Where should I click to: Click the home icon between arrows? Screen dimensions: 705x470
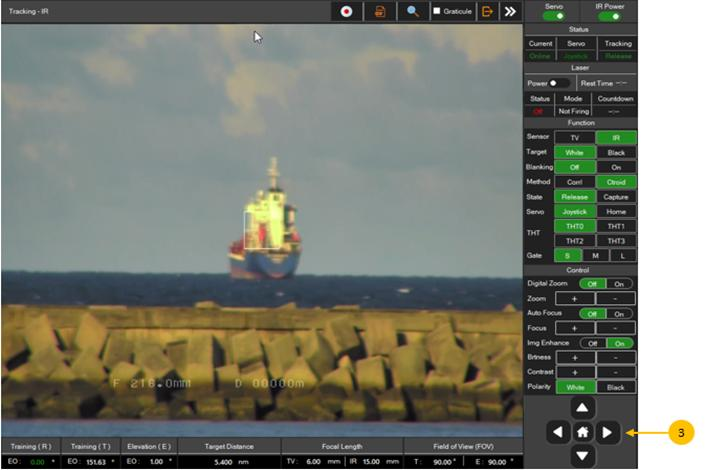coord(584,433)
